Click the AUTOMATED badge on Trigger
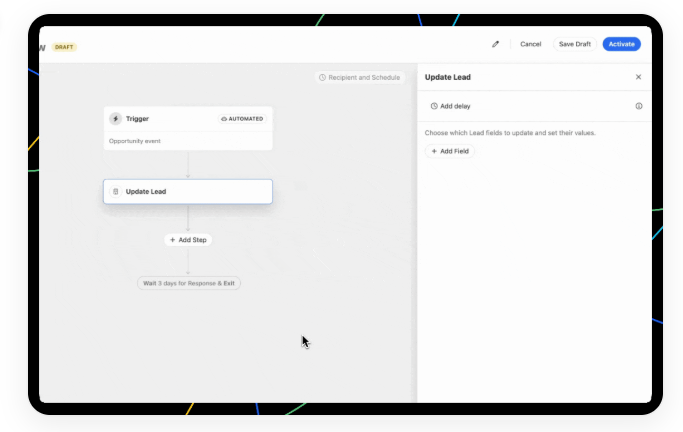 [242, 119]
